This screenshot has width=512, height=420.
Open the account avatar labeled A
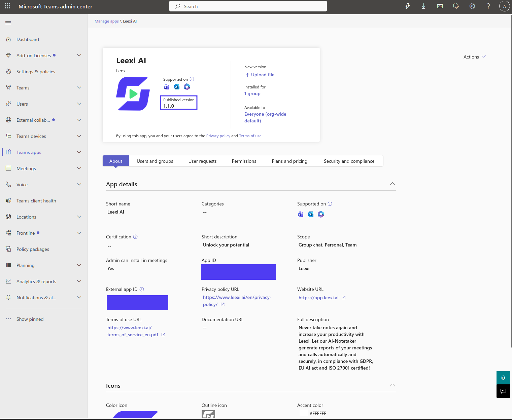[x=504, y=6]
